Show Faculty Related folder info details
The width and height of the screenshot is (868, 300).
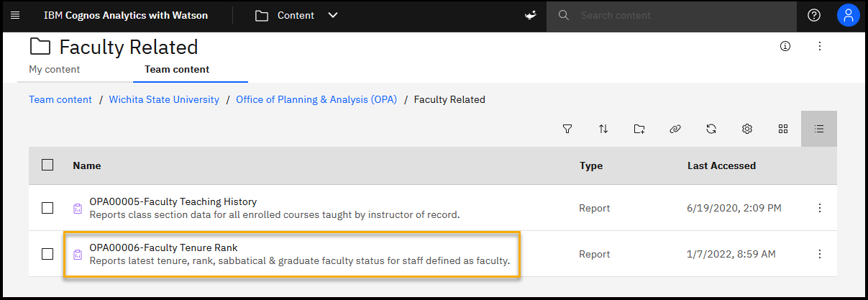point(785,46)
